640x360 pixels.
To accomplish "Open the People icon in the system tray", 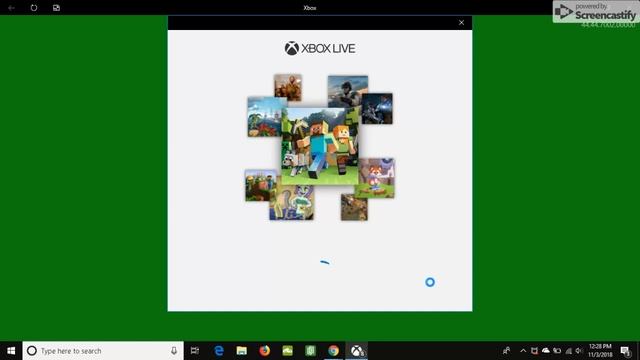I will [506, 351].
